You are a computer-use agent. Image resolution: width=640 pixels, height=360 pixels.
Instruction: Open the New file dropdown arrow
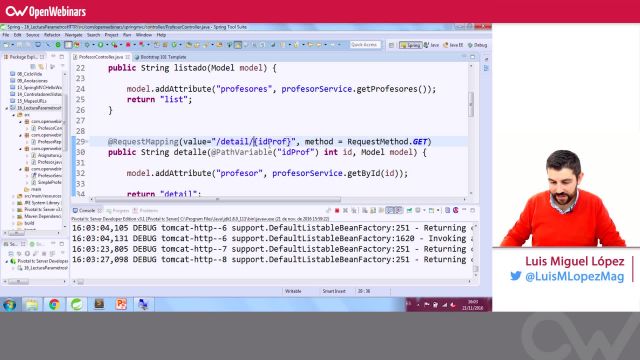12,45
